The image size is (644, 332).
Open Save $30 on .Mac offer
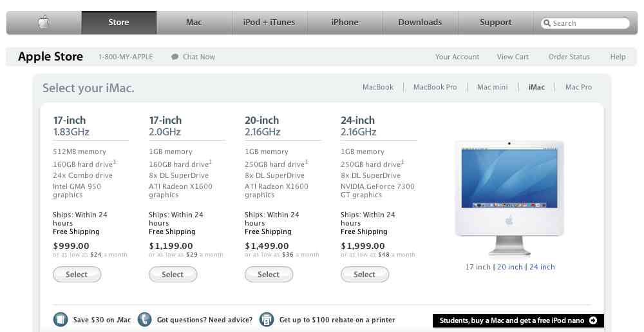pyautogui.click(x=102, y=320)
